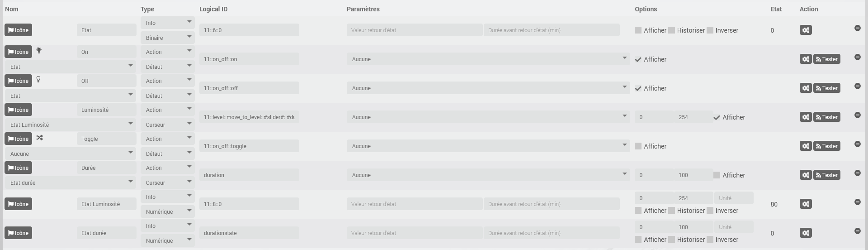Click the gear icon for Durée command
The width and height of the screenshot is (868, 250).
[x=806, y=175]
